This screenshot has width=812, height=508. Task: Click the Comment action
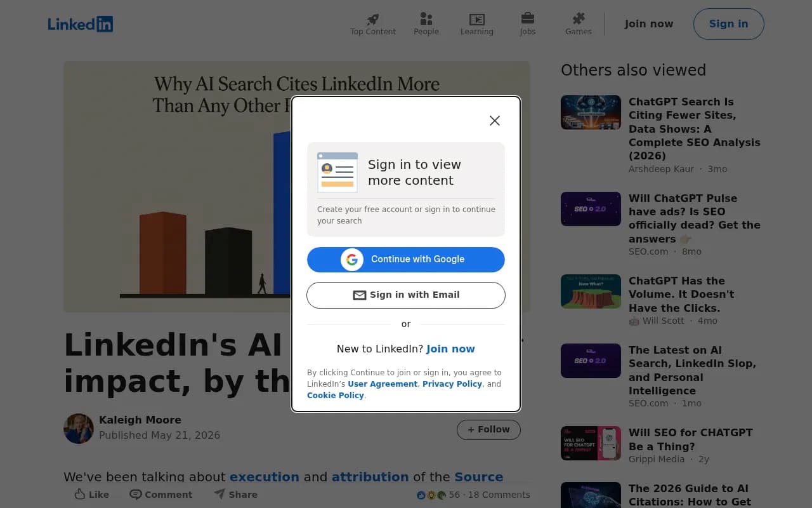point(161,495)
